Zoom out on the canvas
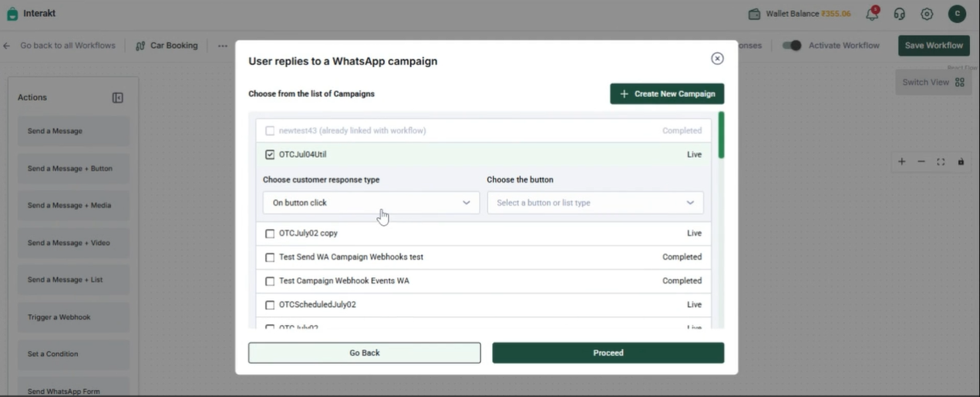This screenshot has width=980, height=397. [x=921, y=162]
